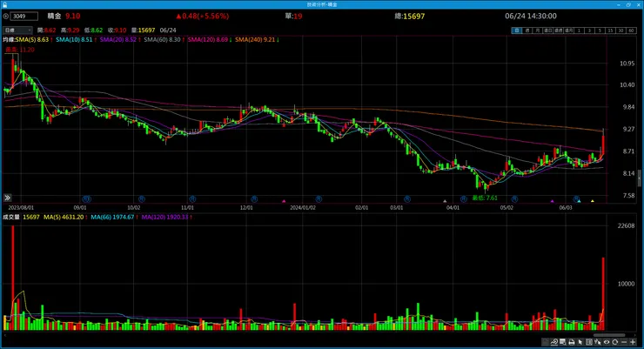Click the stock code field showing 3049
Image resolution: width=644 pixels, height=349 pixels.
24,16
